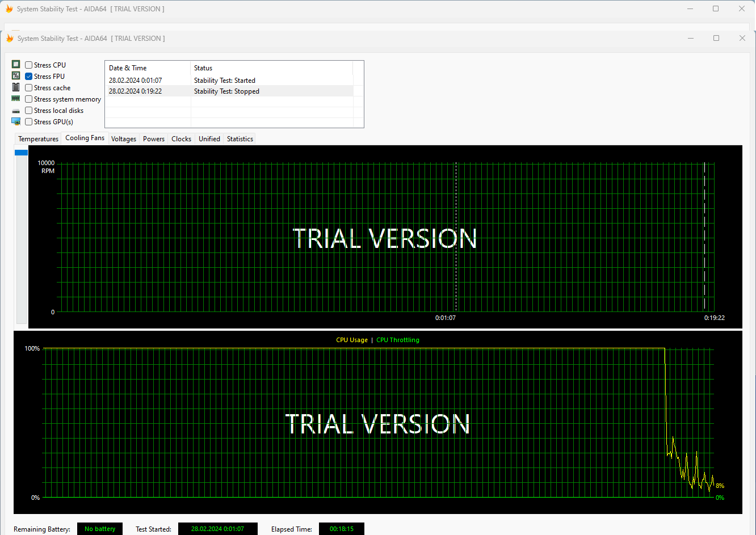Enable the Stress CPU checkbox
This screenshot has height=535, width=756.
(x=29, y=65)
